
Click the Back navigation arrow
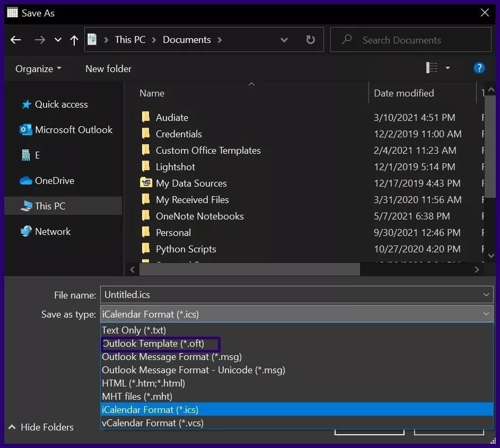click(x=15, y=40)
